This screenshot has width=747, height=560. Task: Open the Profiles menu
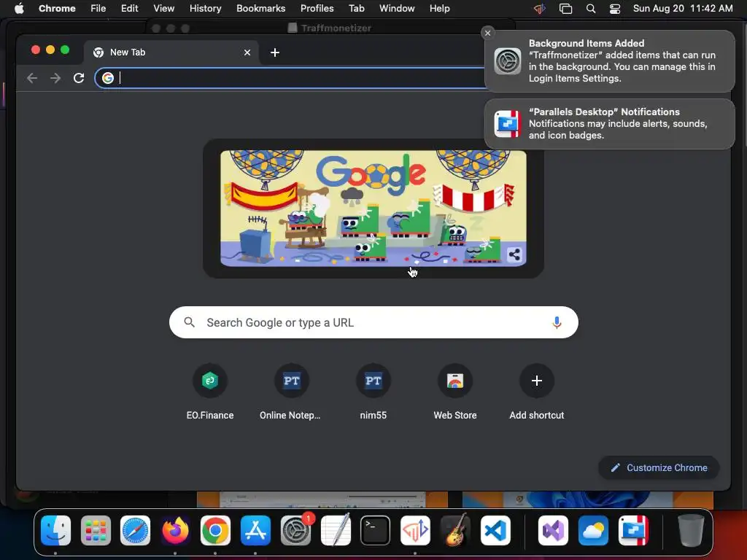pos(317,8)
